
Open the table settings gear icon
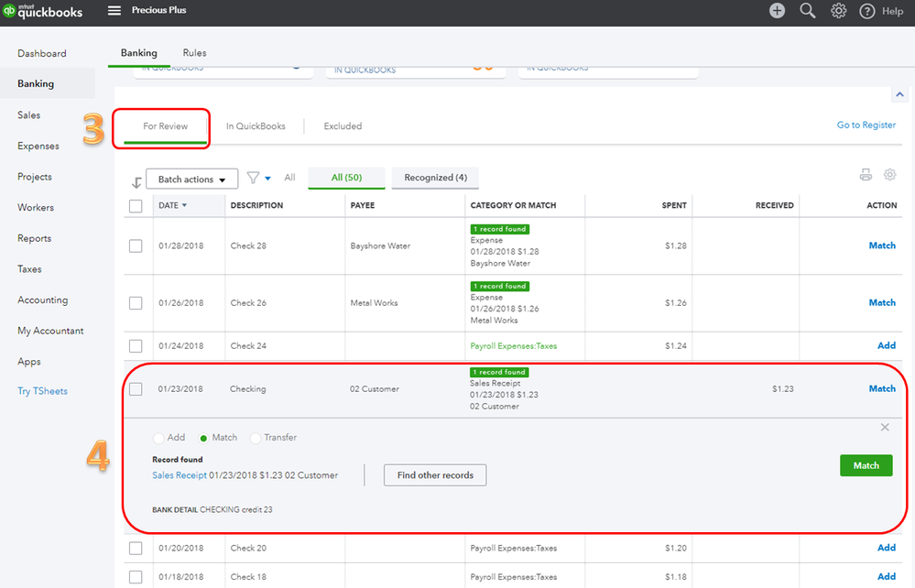(889, 174)
